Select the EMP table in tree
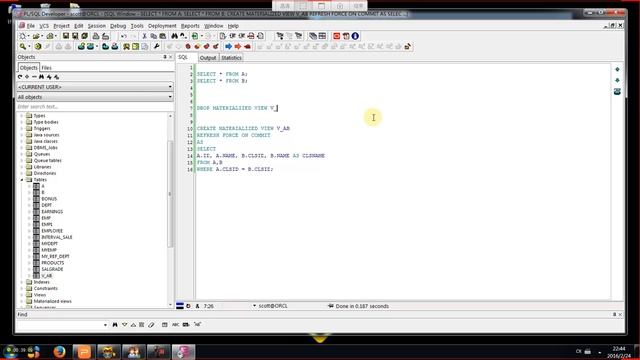This screenshot has height=360, width=640. [x=46, y=218]
